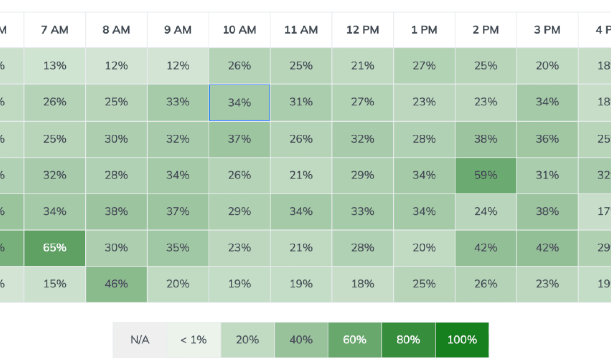Click the 59% cell under 2 PM
611x364 pixels.
coord(485,175)
